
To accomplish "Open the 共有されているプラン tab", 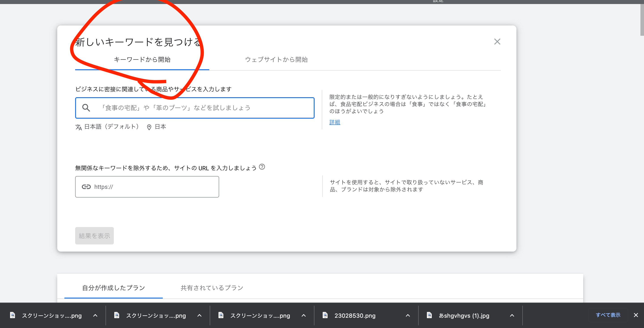I will (x=212, y=288).
